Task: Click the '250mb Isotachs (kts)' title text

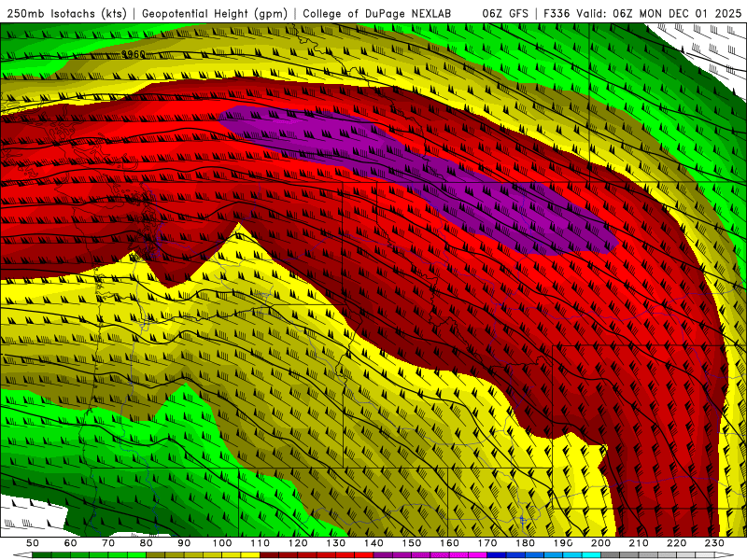Action: point(66,13)
